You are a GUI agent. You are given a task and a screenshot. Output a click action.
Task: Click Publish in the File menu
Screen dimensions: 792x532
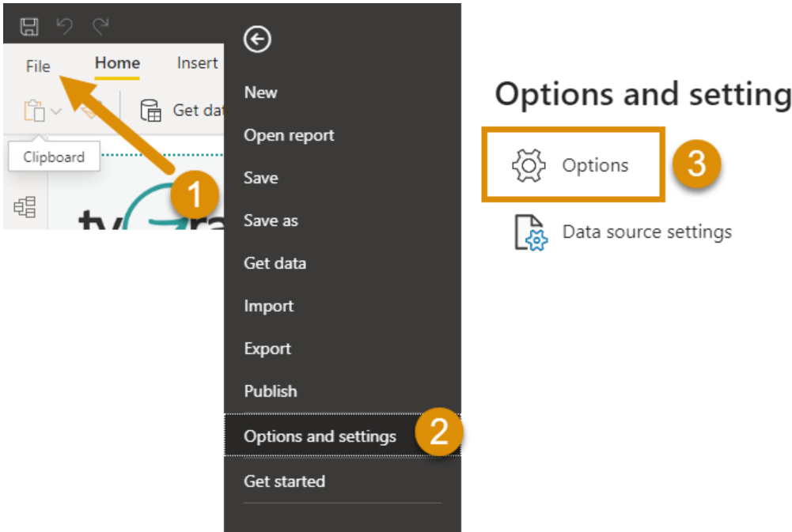pyautogui.click(x=271, y=391)
